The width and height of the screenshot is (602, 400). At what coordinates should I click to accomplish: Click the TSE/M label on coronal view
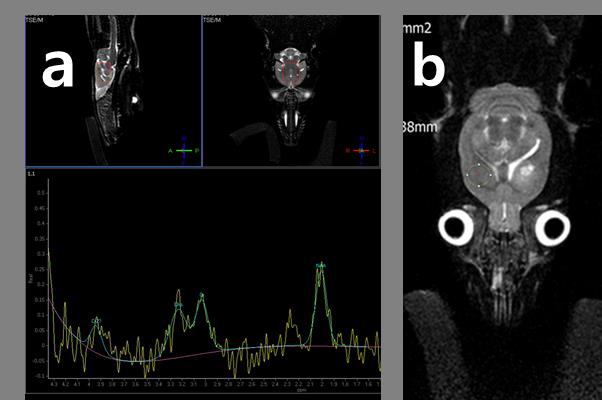[x=213, y=18]
